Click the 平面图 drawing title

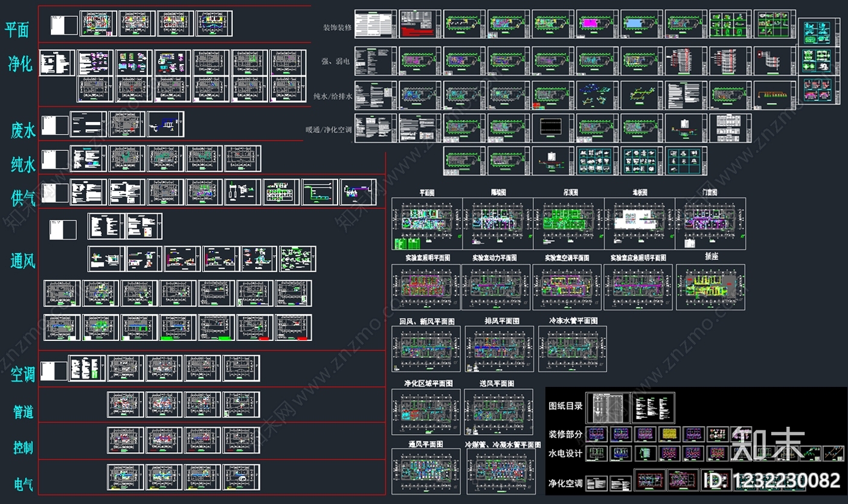428,193
